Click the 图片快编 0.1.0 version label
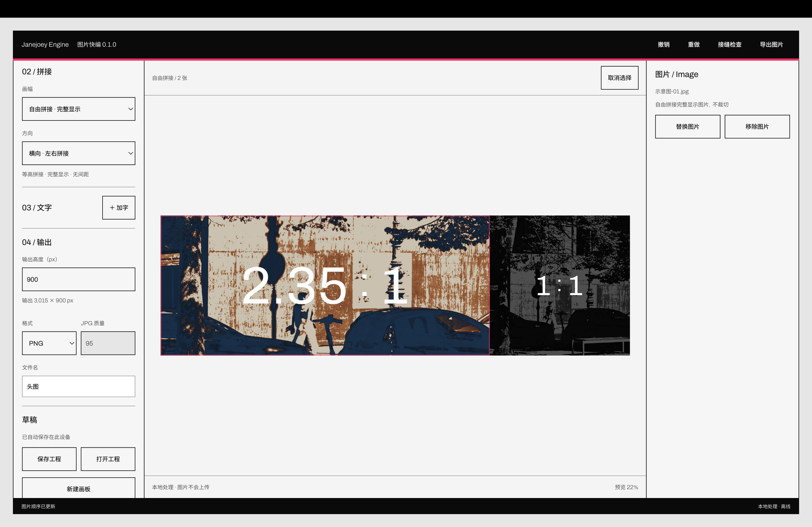Viewport: 812px width, 527px height. pyautogui.click(x=97, y=44)
